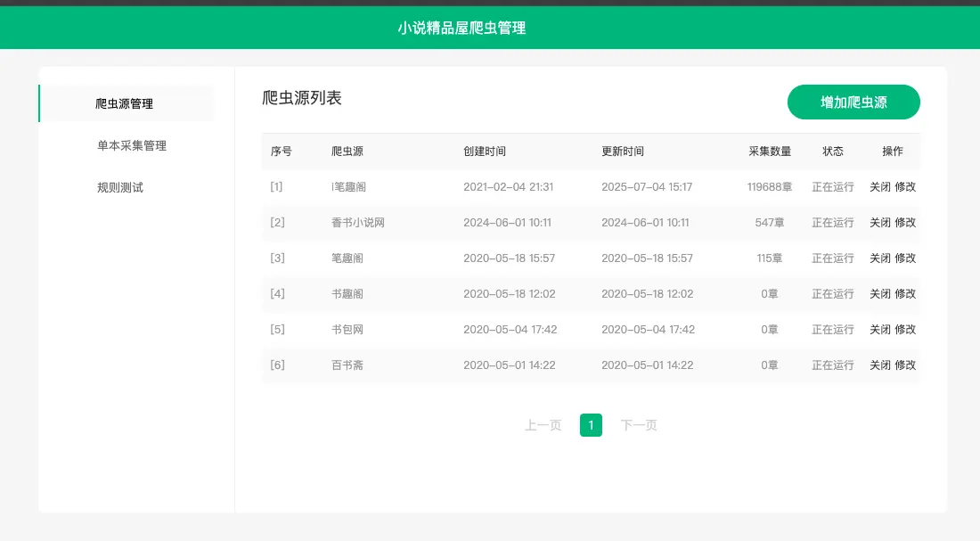Viewport: 980px width, 541px height.
Task: Click the [6] row index
Action: coord(277,365)
